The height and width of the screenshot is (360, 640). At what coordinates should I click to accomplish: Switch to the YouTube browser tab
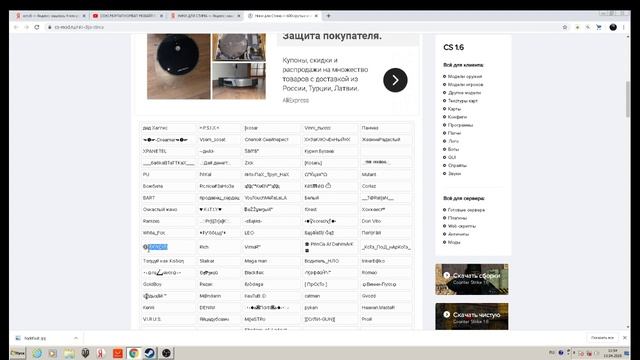point(128,16)
